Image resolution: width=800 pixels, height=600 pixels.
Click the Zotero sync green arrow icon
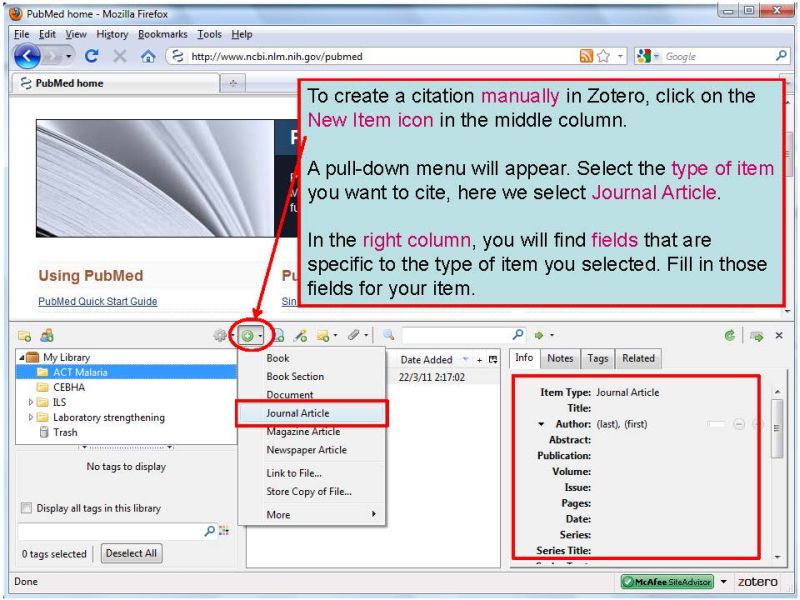point(731,336)
